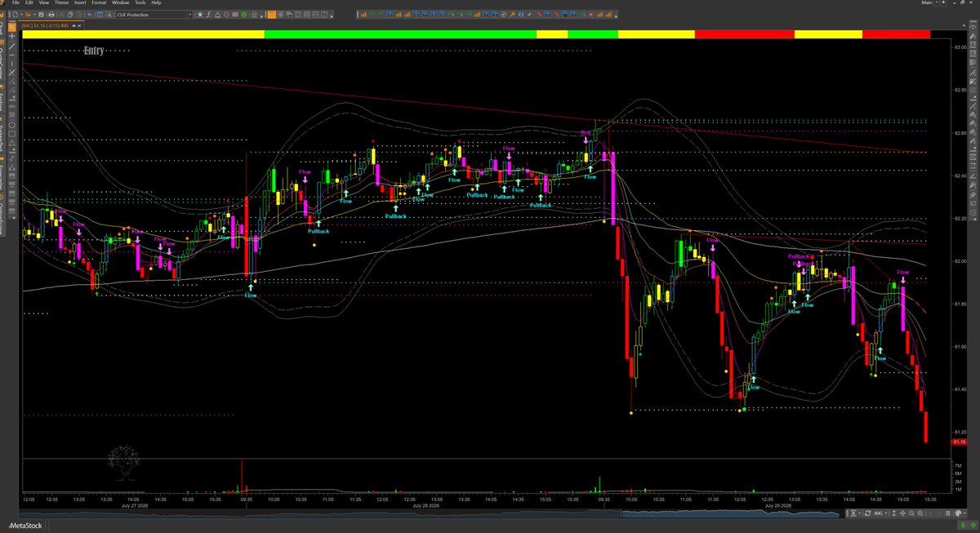Click the green circle toolbar icon
Image resolution: width=980 pixels, height=533 pixels.
click(243, 15)
